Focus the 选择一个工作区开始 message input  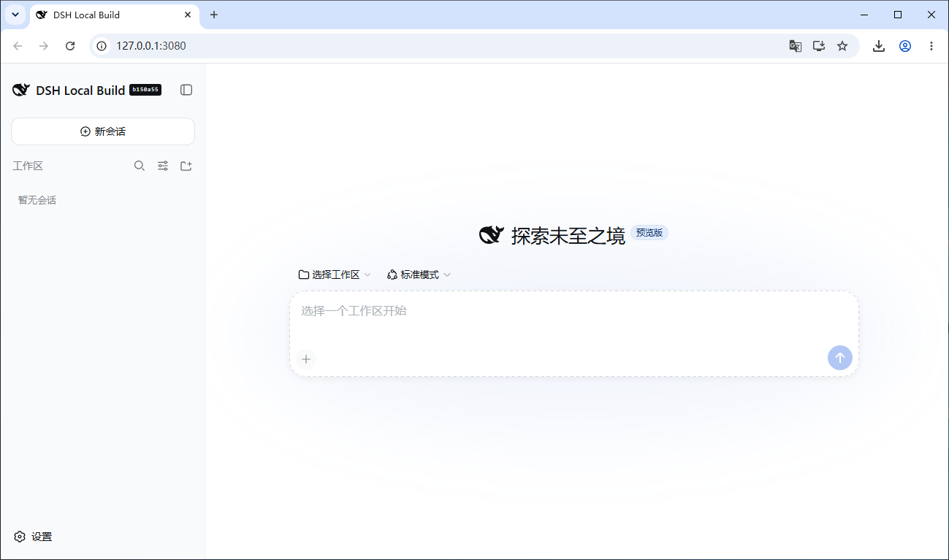[x=573, y=311]
